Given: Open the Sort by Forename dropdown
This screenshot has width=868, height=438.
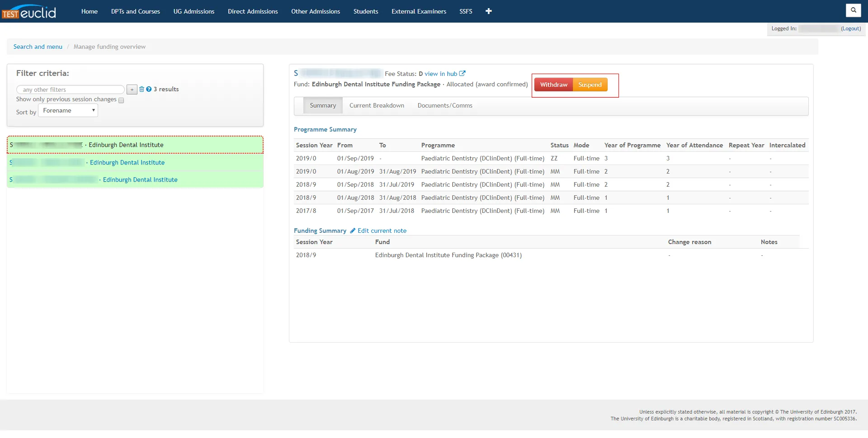Looking at the screenshot, I should 68,111.
